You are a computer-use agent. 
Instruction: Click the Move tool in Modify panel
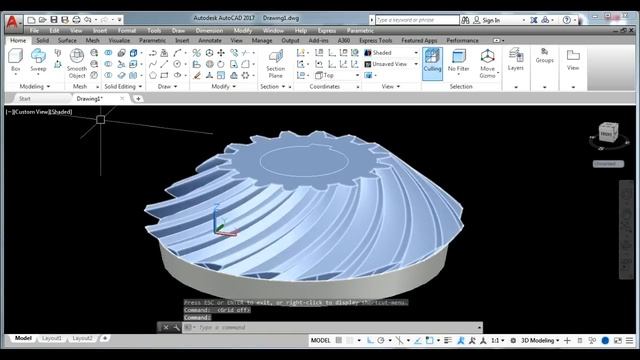coord(221,53)
